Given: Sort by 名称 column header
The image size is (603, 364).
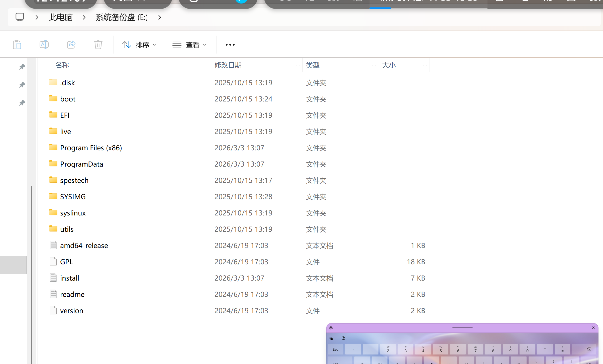Looking at the screenshot, I should coord(62,65).
